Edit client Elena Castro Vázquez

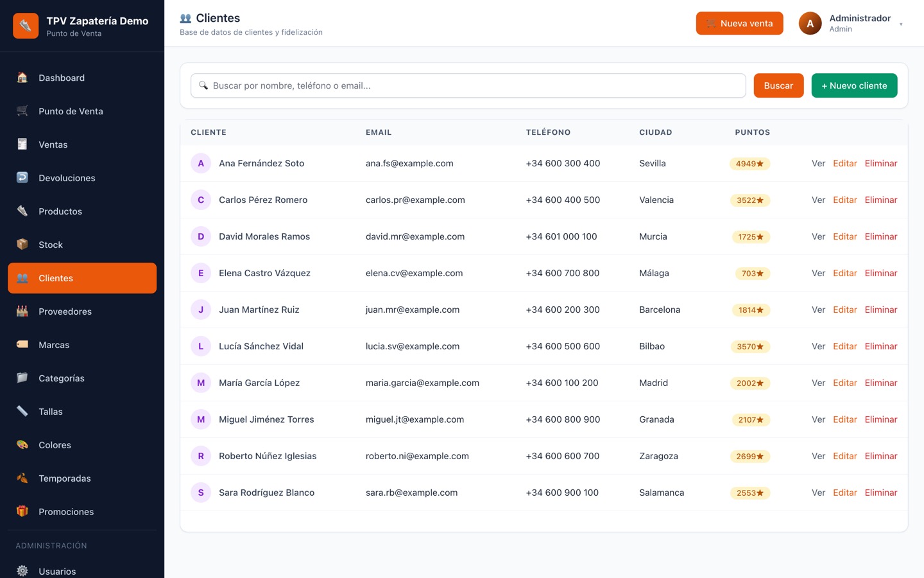844,273
